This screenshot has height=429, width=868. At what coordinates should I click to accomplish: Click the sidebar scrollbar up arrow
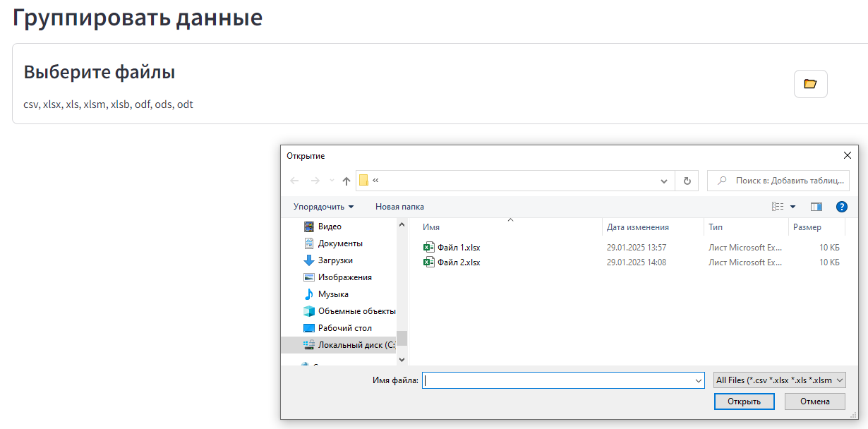402,224
